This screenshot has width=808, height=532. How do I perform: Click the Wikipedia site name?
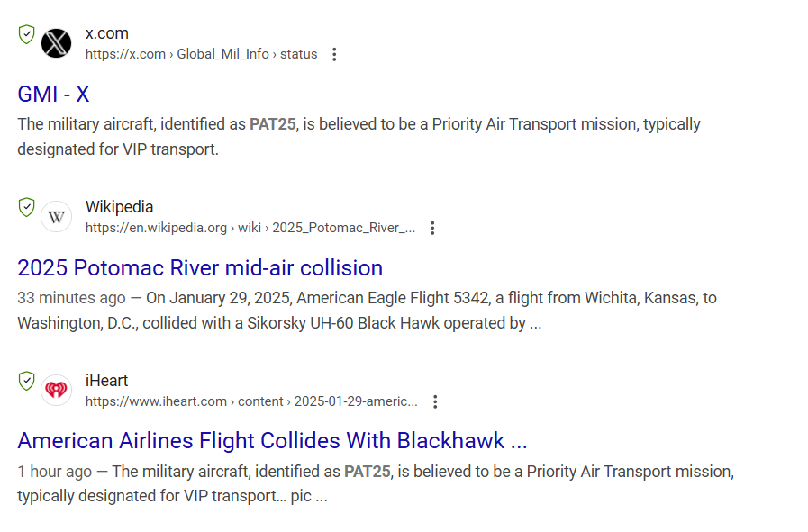(x=120, y=206)
